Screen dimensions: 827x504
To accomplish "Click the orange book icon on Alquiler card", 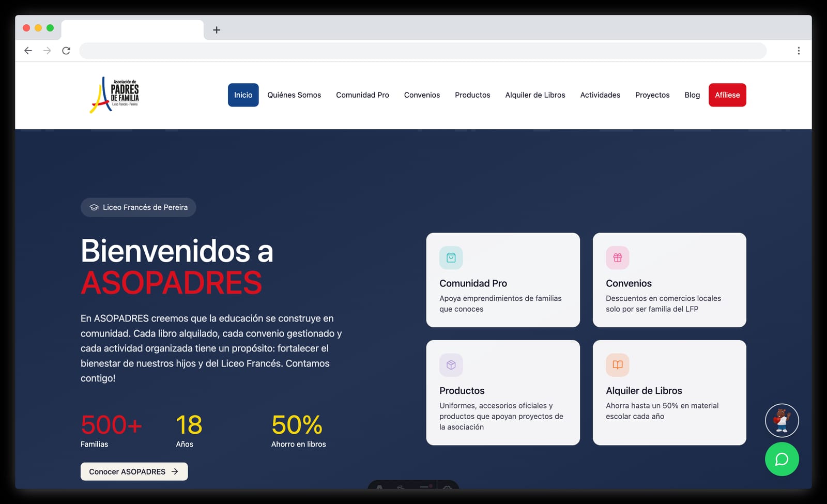I will click(x=617, y=364).
